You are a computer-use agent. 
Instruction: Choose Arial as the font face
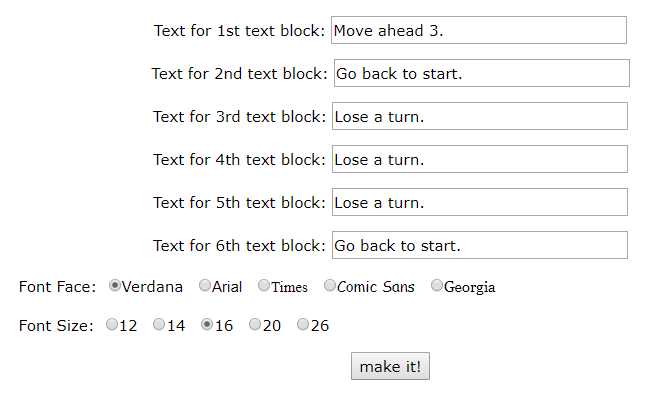coord(205,286)
